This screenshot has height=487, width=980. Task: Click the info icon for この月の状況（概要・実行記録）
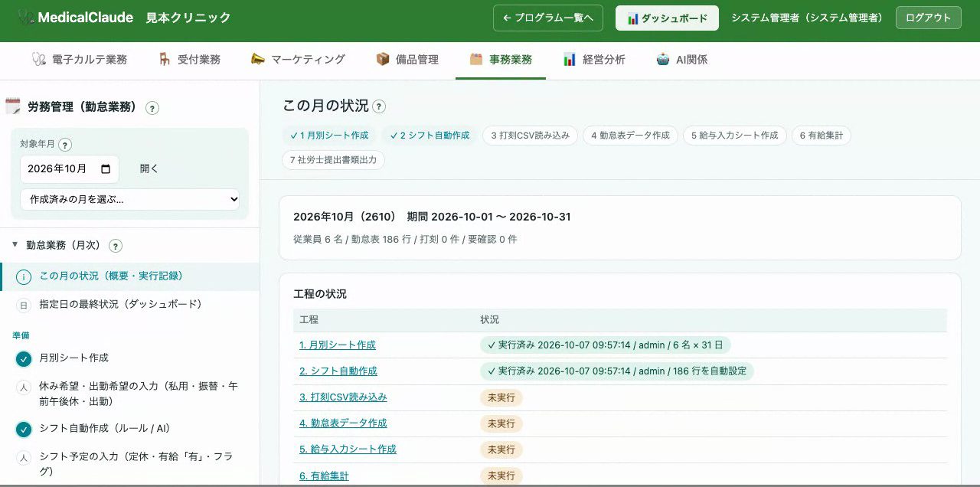[24, 276]
